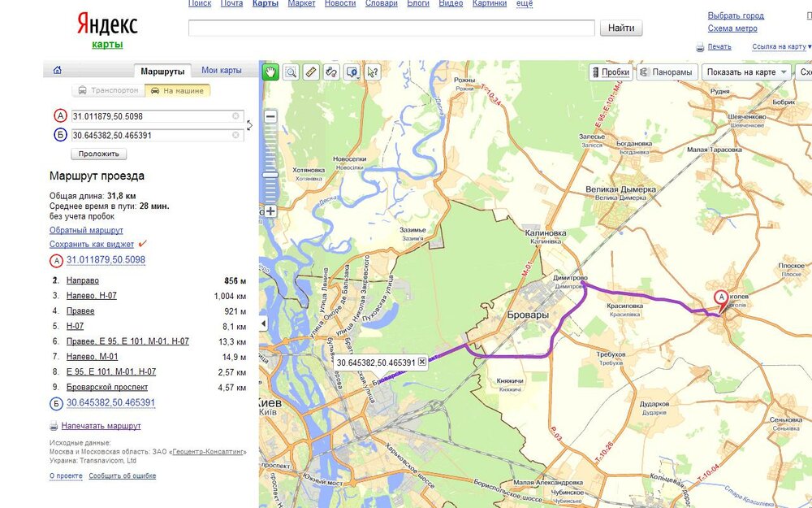This screenshot has width=812, height=508.
Task: Open the Показать на карте dropdown
Action: [746, 72]
